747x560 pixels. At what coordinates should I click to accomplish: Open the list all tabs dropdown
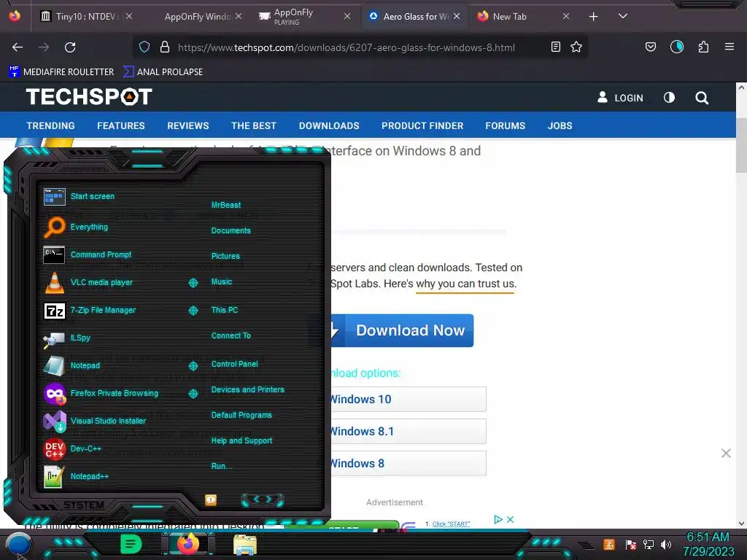623,17
